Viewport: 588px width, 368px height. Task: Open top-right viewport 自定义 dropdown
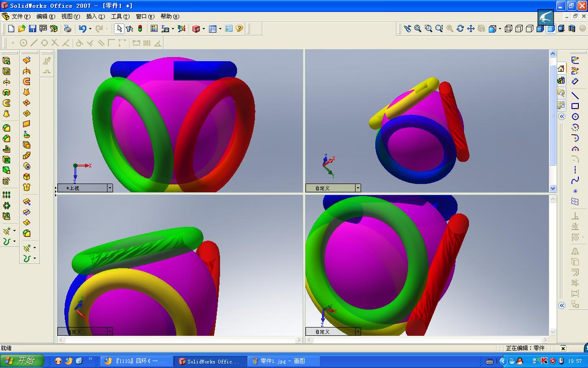pyautogui.click(x=358, y=188)
